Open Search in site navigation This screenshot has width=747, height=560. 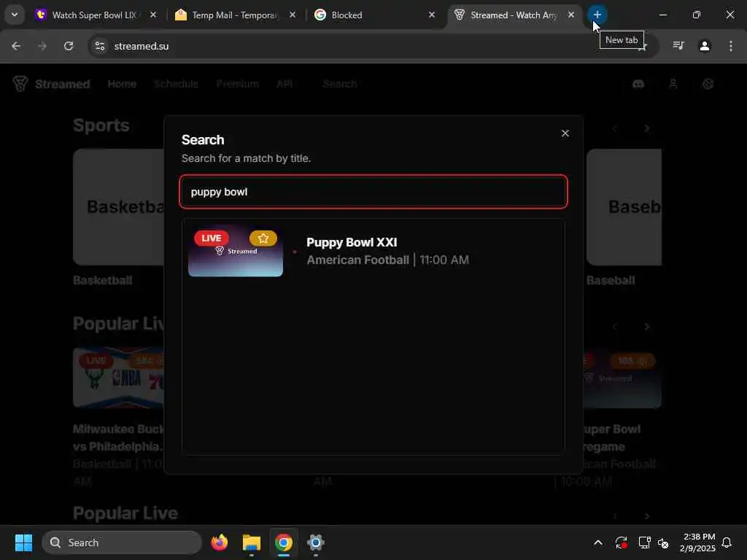pyautogui.click(x=340, y=84)
